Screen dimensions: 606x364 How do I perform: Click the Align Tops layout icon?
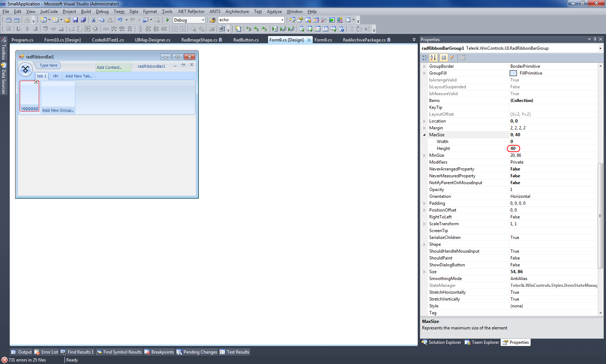point(45,29)
